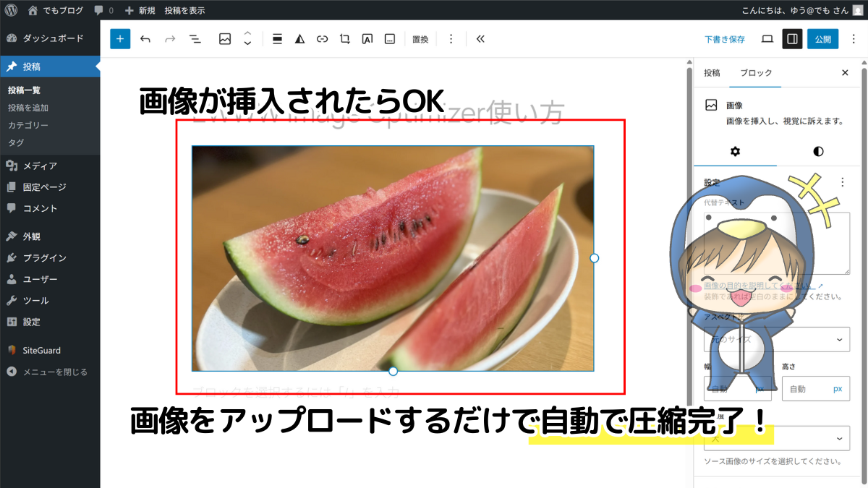868x488 pixels.
Task: Collapse the block toolbar with double chevron
Action: 480,39
